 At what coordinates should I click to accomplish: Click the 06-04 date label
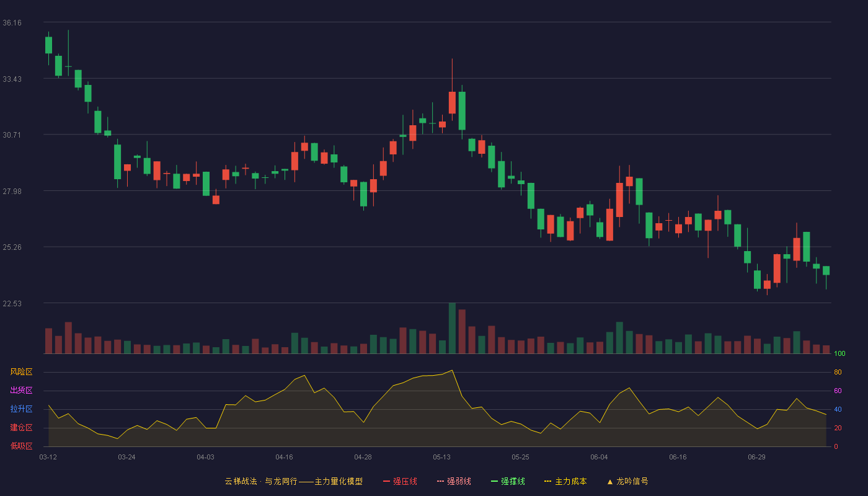599,457
